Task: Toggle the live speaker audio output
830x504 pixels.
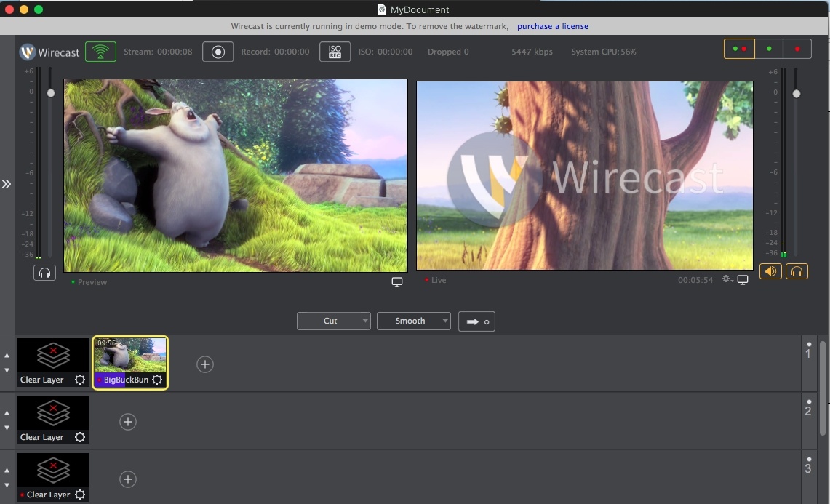Action: point(770,271)
